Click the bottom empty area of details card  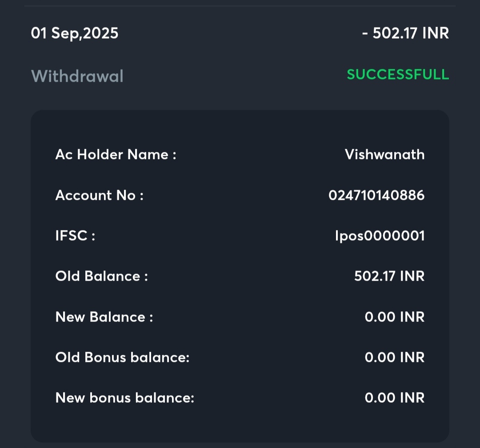(x=240, y=425)
